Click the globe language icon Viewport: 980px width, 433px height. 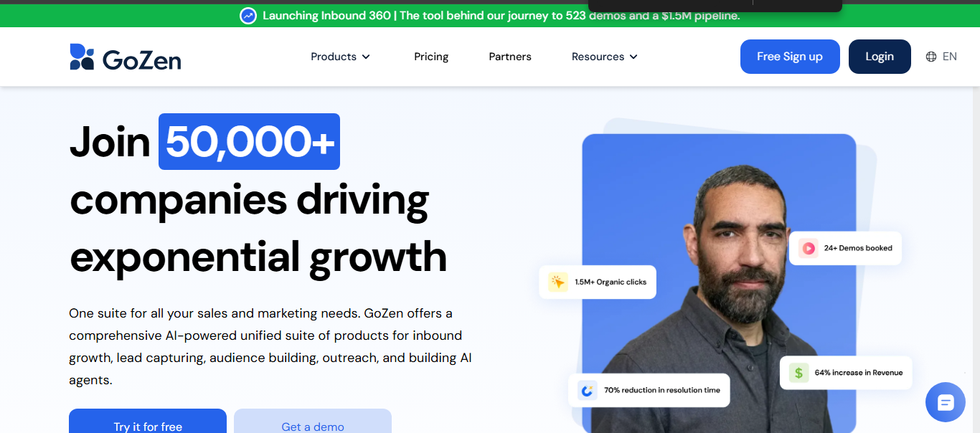point(931,57)
